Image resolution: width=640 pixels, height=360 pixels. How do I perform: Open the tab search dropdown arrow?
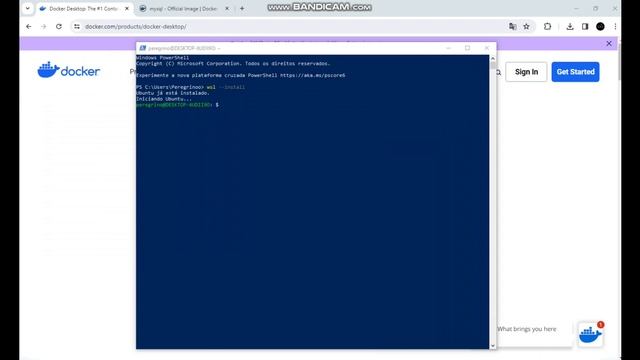28,8
